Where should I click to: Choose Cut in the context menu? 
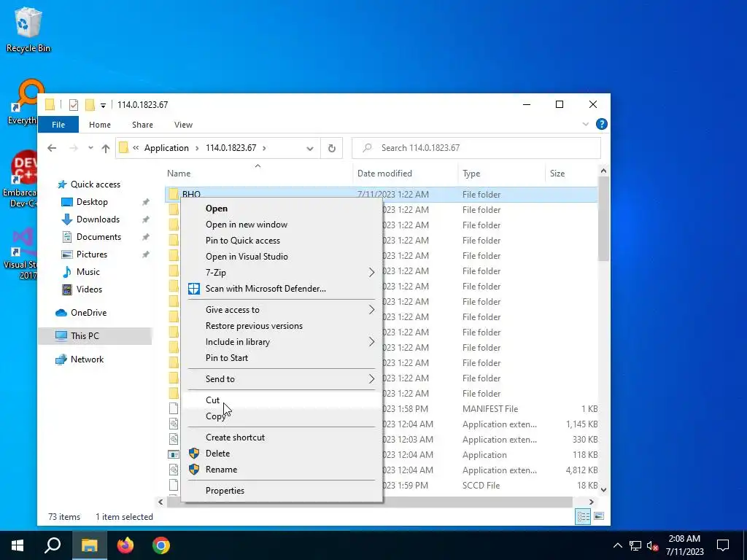[x=281, y=400]
